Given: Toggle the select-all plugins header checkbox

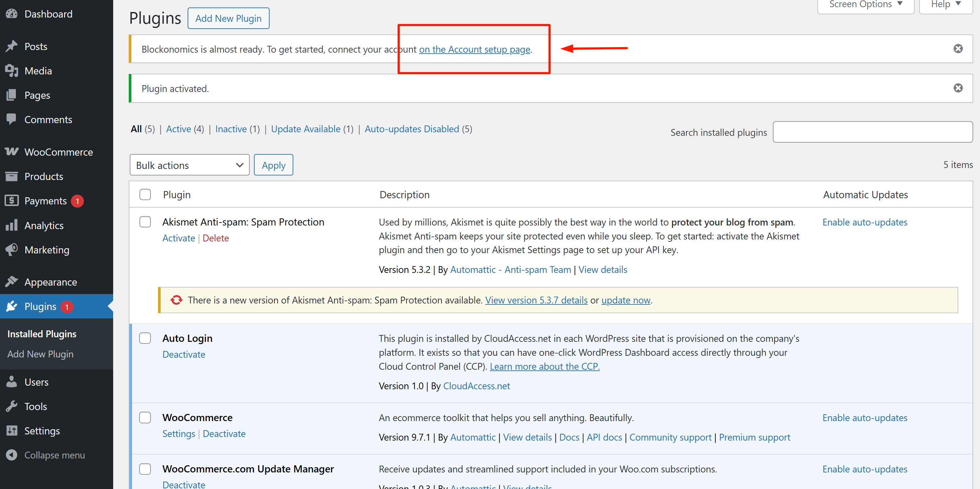Looking at the screenshot, I should (x=145, y=195).
